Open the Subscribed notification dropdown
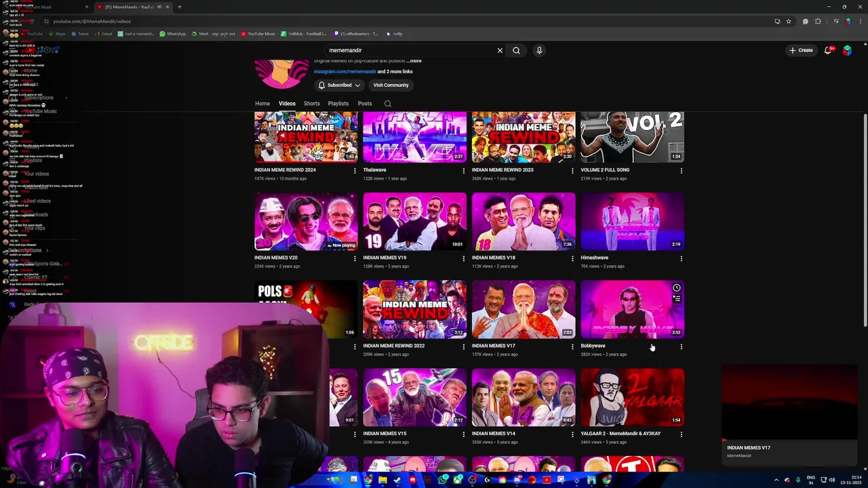 [339, 85]
